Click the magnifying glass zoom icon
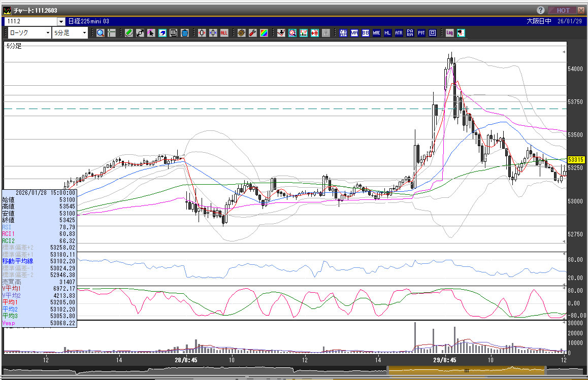 [x=101, y=33]
